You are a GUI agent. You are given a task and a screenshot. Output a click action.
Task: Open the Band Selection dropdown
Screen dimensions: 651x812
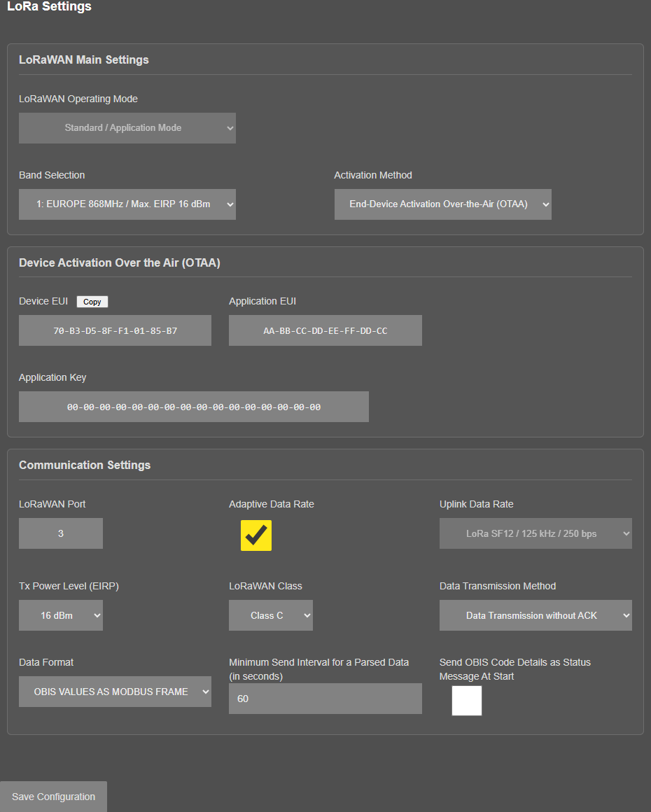pyautogui.click(x=127, y=204)
